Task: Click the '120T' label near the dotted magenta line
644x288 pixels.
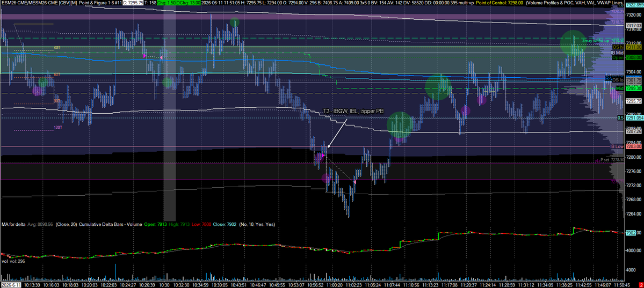Action: 57,128
